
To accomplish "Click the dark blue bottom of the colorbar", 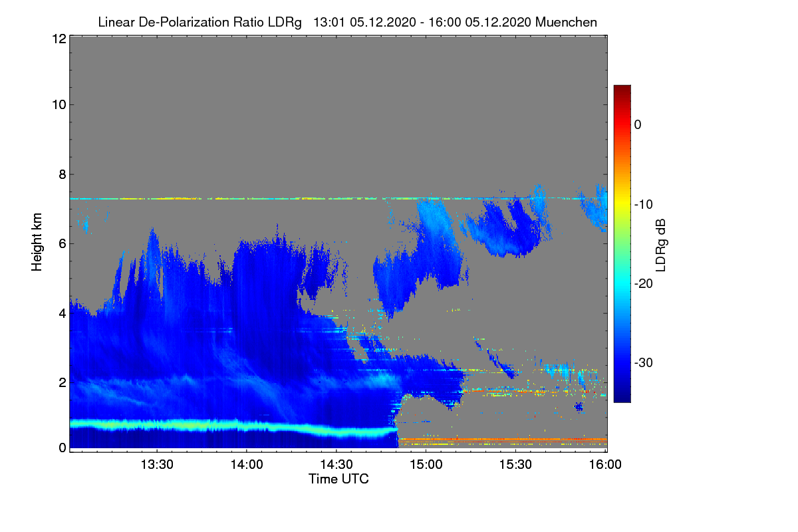I will (x=622, y=392).
